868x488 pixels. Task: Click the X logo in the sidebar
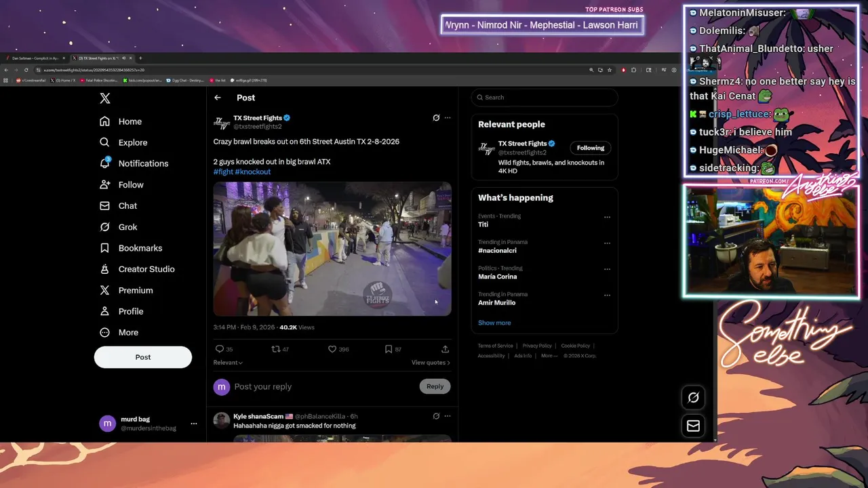pyautogui.click(x=105, y=98)
